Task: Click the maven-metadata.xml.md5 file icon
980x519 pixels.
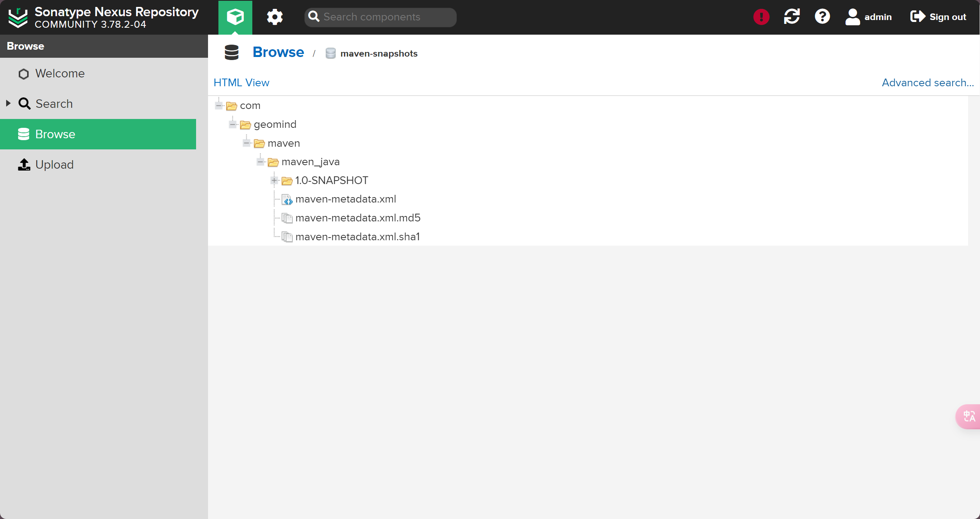Action: coord(287,218)
